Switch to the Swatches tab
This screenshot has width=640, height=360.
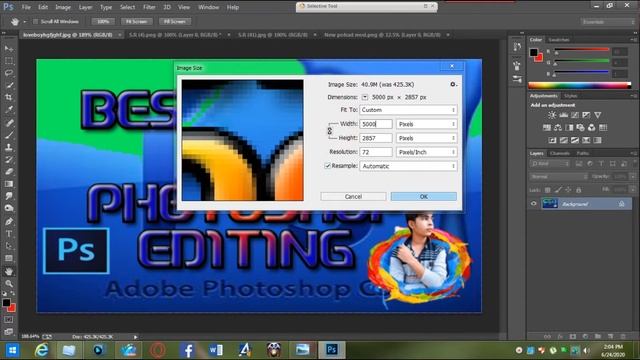tap(558, 40)
